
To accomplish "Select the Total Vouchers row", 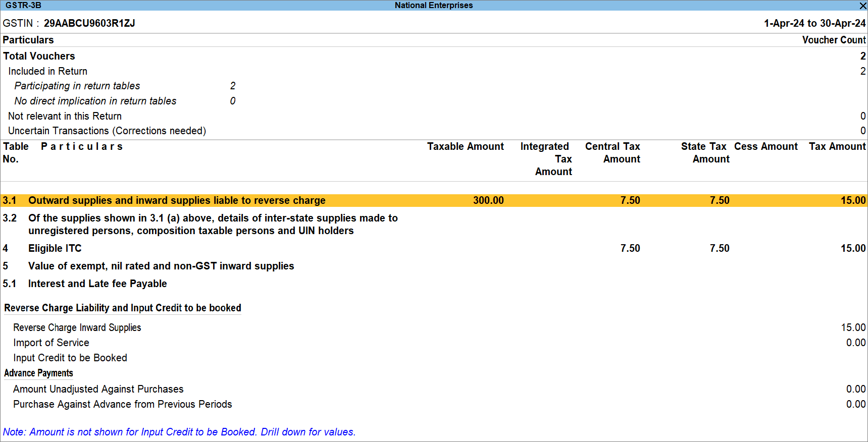I will tap(39, 56).
